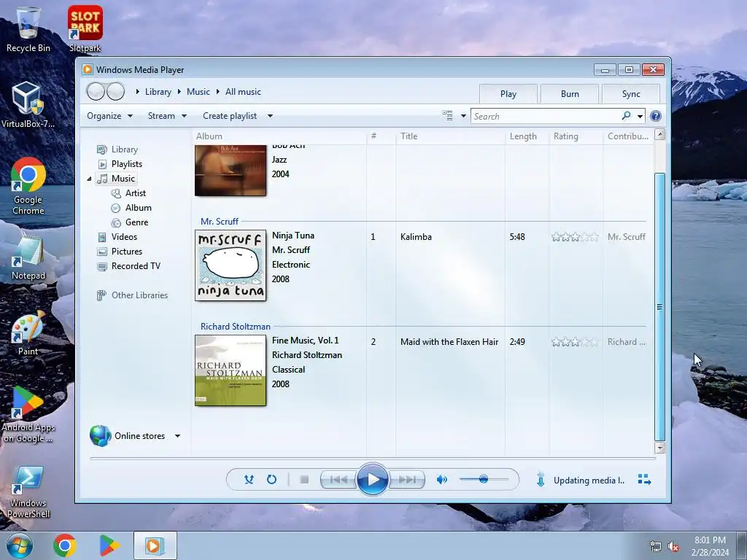Viewport: 747px width, 560px height.
Task: Select the Kalimba track
Action: [x=416, y=237]
